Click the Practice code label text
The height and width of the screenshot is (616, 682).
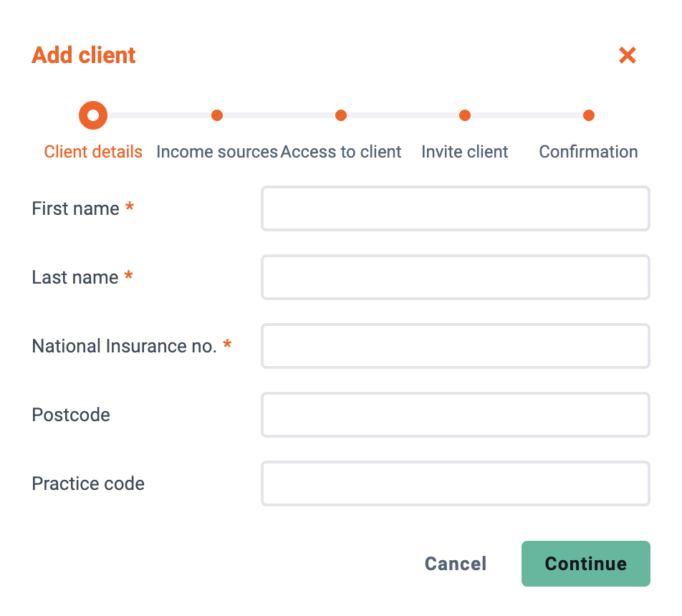(88, 483)
